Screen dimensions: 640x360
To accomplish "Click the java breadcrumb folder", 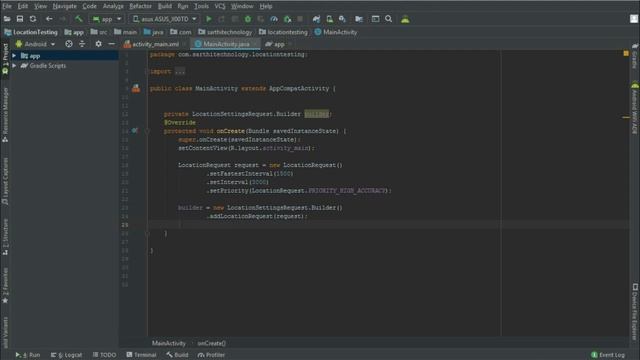I will pos(153,32).
